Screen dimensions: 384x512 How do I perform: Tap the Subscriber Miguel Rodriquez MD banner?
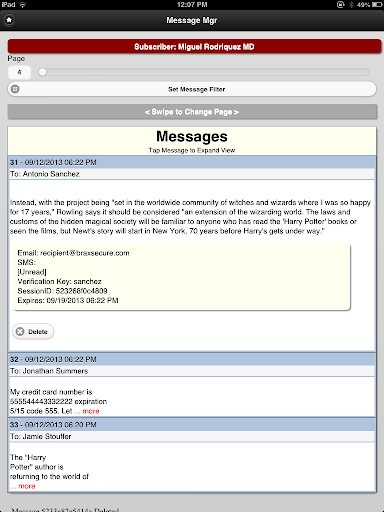coord(194,46)
